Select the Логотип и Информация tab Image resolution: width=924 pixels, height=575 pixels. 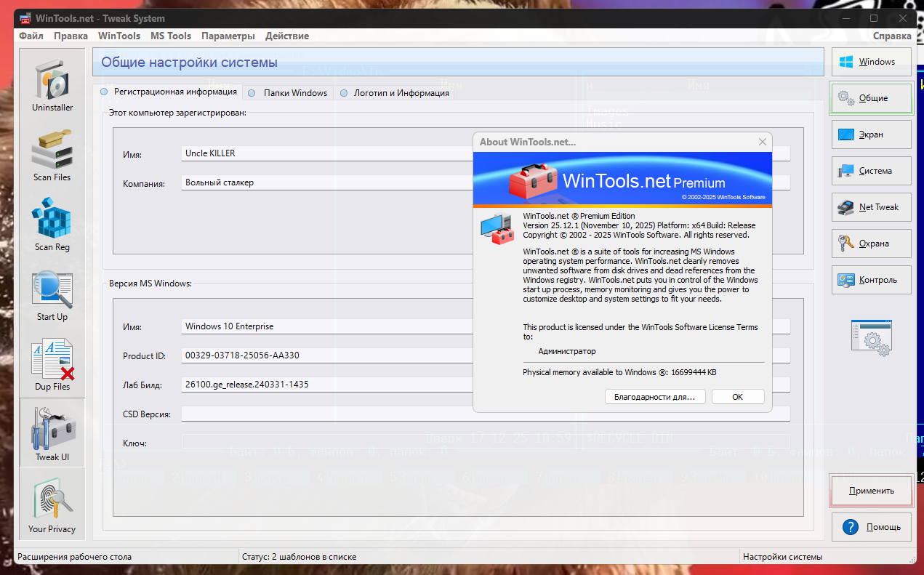395,93
